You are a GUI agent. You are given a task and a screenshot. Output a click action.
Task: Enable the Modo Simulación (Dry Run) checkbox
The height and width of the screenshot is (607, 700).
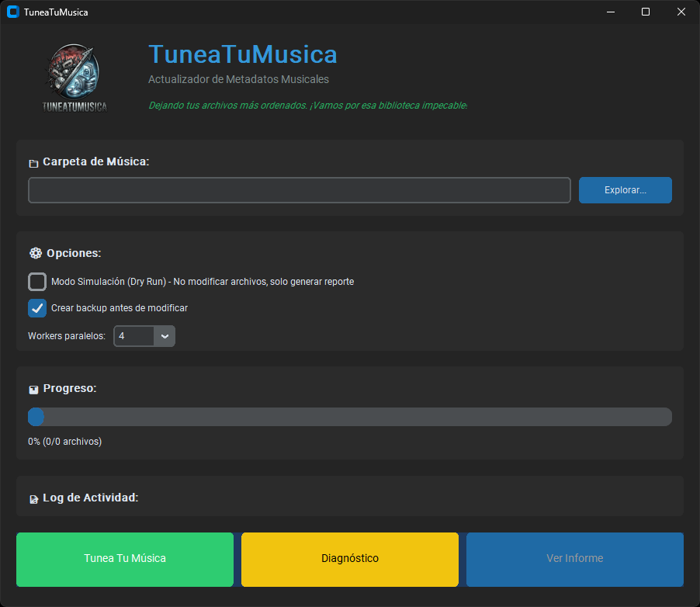[x=36, y=282]
